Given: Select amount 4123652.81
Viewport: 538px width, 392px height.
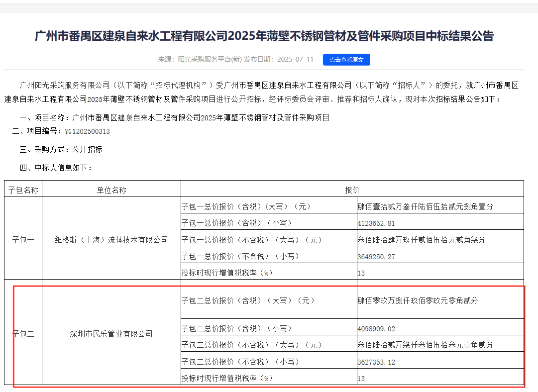Looking at the screenshot, I should click(376, 223).
